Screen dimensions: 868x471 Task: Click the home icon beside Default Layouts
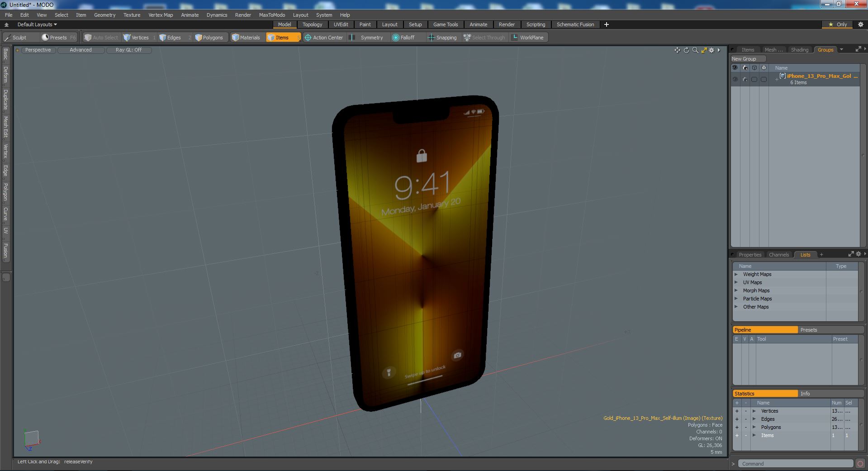pos(6,24)
